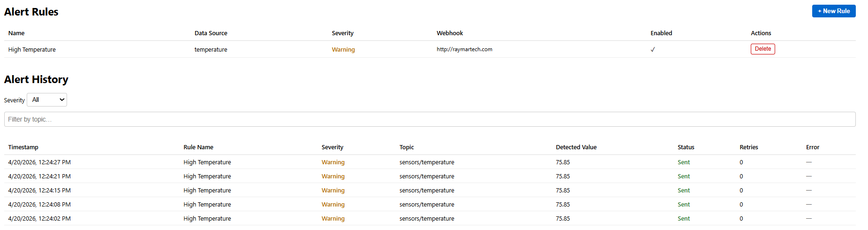Click the Rule Name column header
Image resolution: width=868 pixels, height=230 pixels.
click(198, 147)
